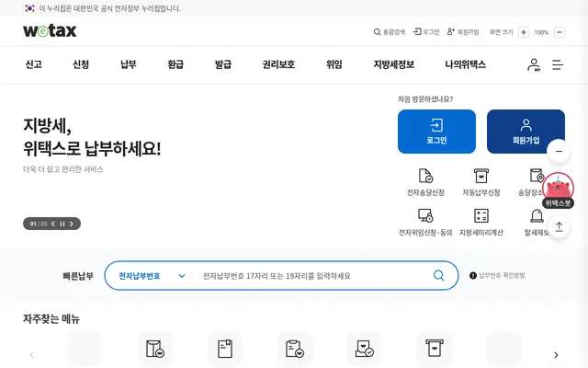588x368 pixels.
Task: Click the '처음 방문하셨나요?' text
Action: 425,99
